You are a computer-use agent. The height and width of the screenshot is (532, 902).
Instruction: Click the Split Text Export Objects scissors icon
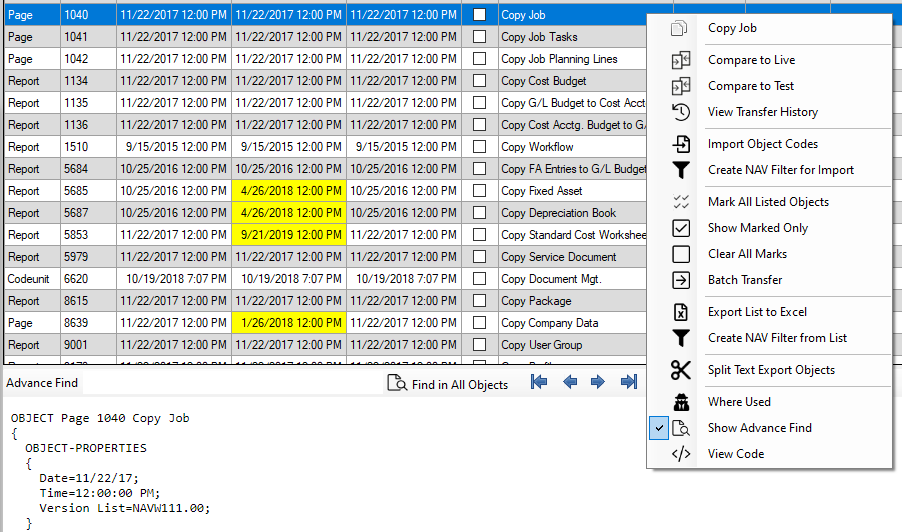(681, 370)
